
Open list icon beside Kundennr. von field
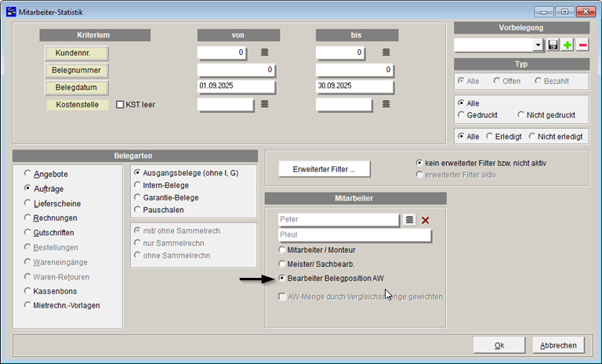click(x=264, y=52)
